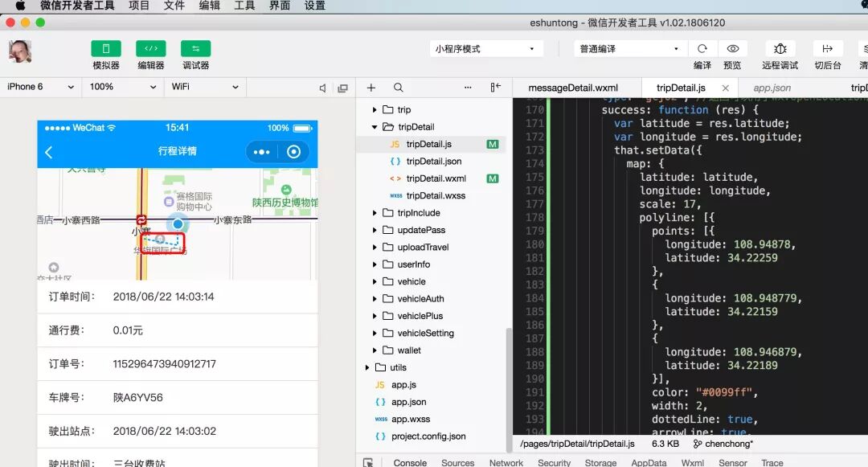This screenshot has height=467, width=868.
Task: Click the user avatar in toolbar
Action: 20,51
